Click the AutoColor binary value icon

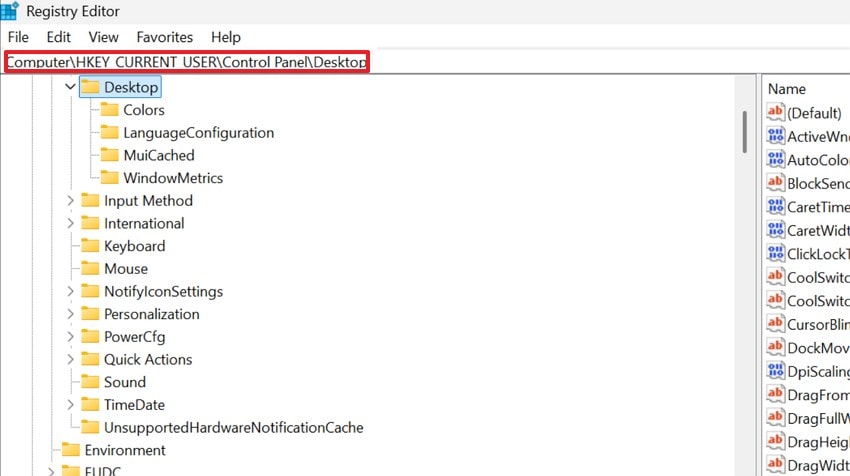pyautogui.click(x=776, y=159)
